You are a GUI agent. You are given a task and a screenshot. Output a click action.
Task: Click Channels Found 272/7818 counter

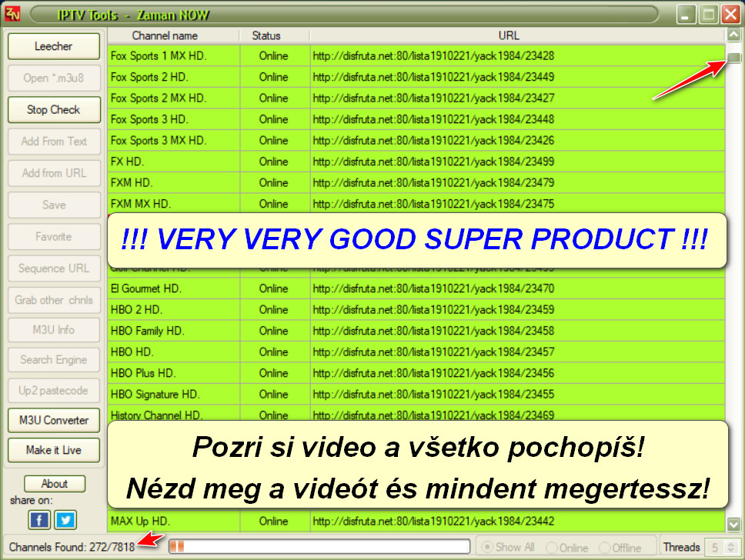click(x=72, y=547)
